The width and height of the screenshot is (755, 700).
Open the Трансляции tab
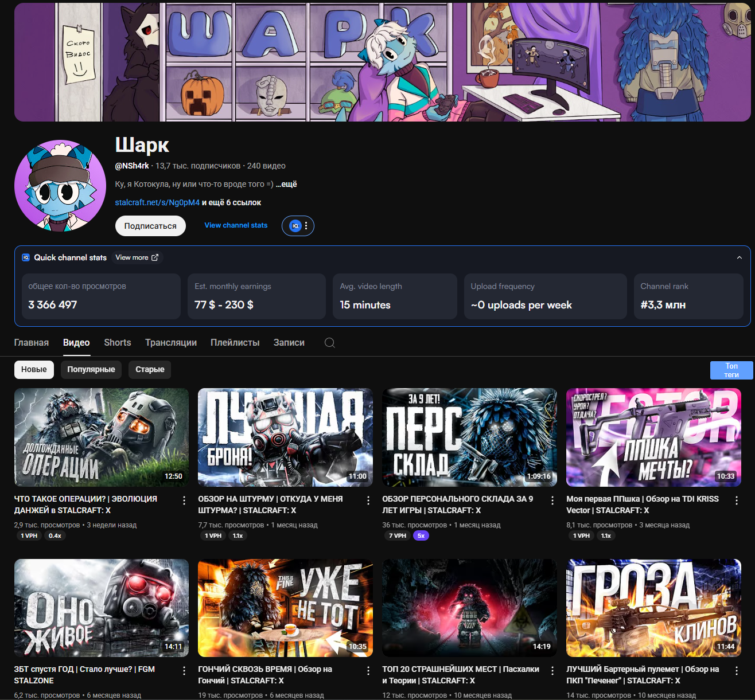tap(171, 342)
